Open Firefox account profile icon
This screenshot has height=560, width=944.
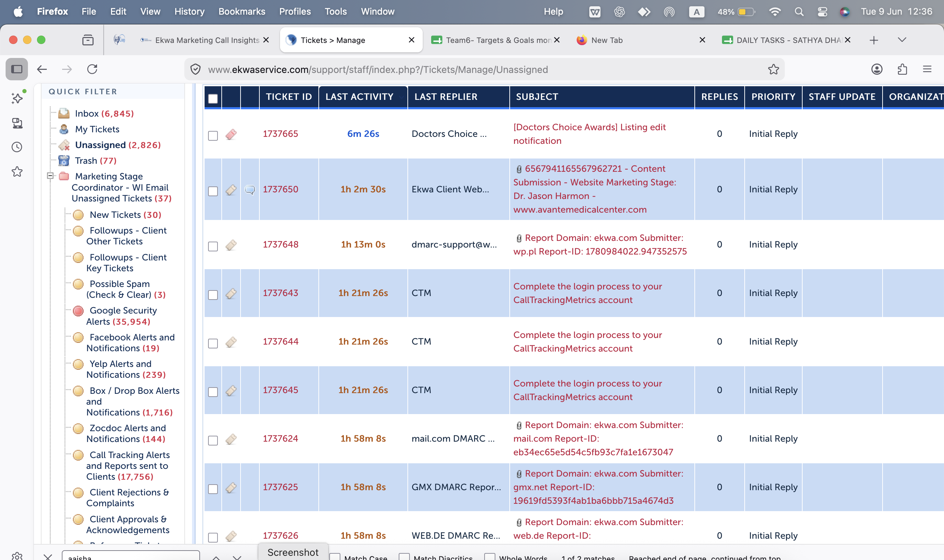[877, 69]
